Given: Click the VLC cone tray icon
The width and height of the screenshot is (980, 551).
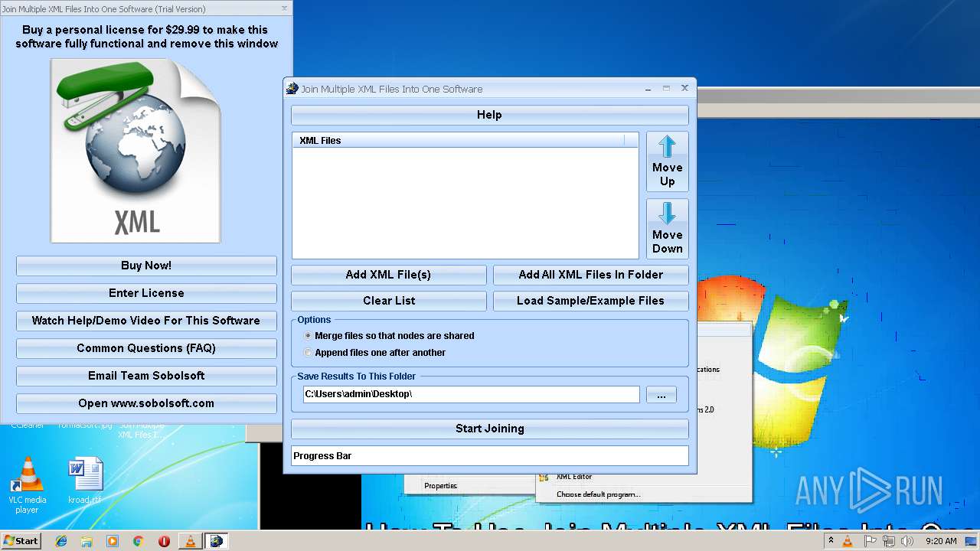Looking at the screenshot, I should coord(848,541).
